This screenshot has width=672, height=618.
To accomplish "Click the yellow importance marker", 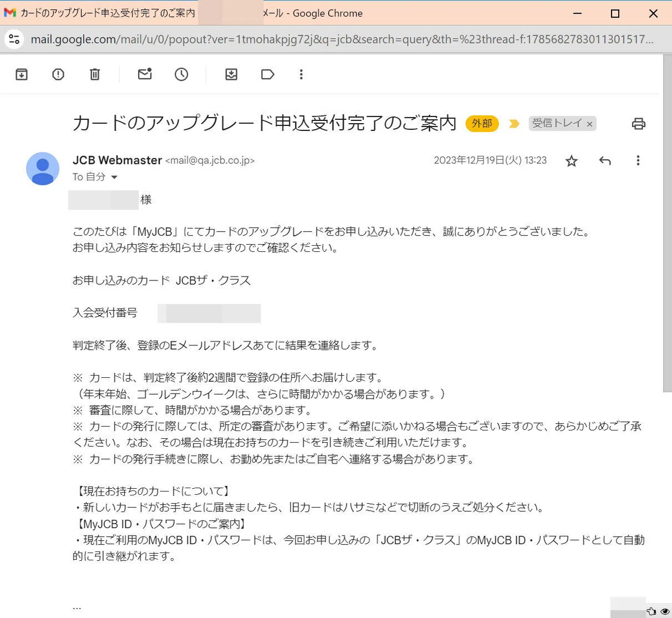I will tap(514, 124).
